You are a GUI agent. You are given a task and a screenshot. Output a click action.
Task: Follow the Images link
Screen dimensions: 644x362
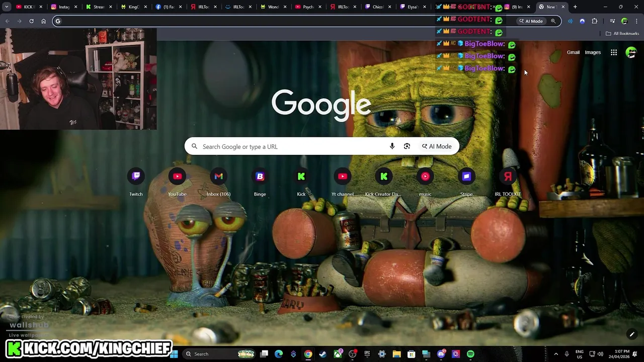click(x=593, y=52)
